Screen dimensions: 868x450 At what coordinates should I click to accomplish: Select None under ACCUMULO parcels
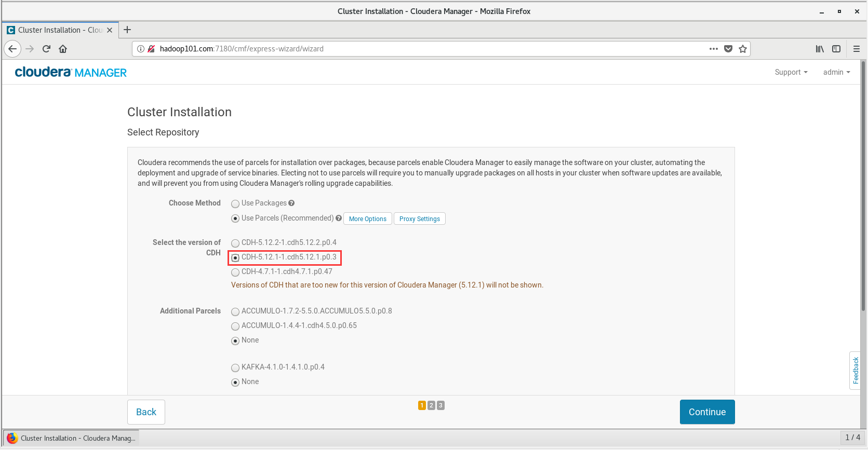[235, 340]
